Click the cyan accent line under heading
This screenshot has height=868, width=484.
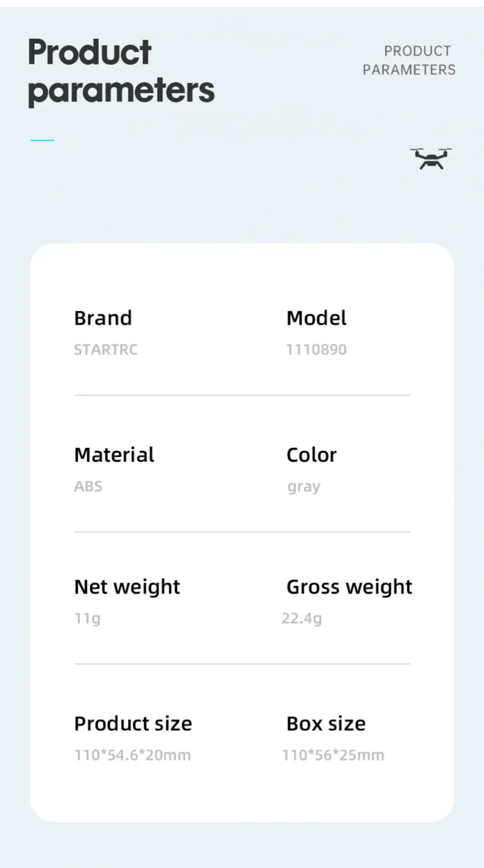(43, 140)
